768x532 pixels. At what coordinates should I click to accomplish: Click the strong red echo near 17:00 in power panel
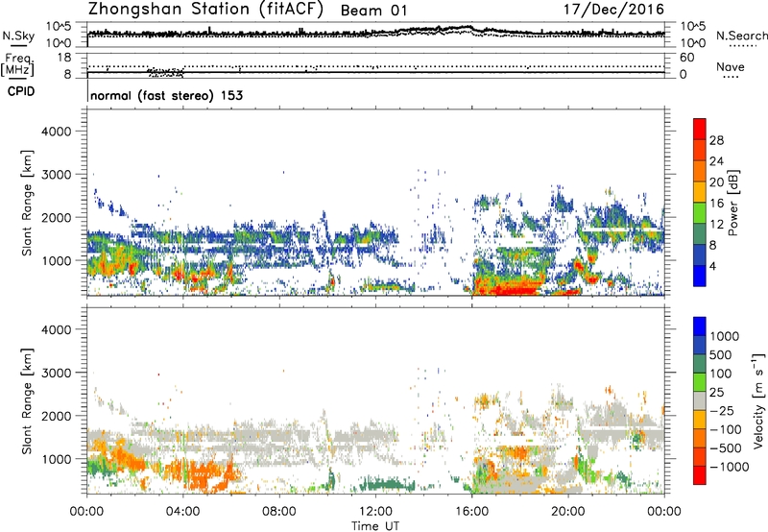tap(510, 286)
